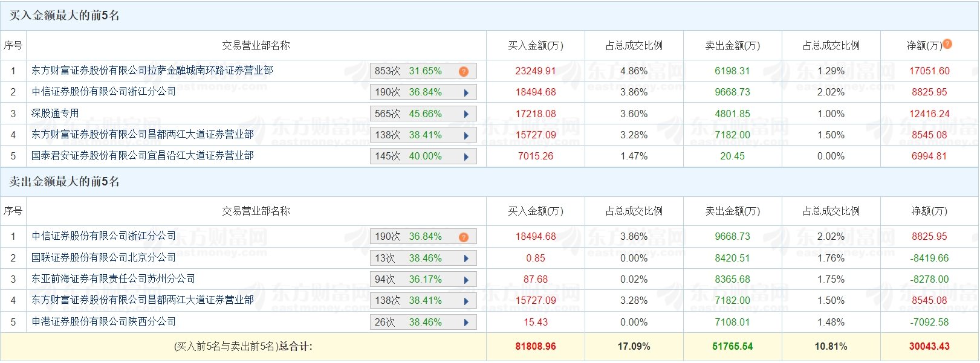Select net amount 12416.24
Viewport: 980px width, 363px height.
pos(930,114)
